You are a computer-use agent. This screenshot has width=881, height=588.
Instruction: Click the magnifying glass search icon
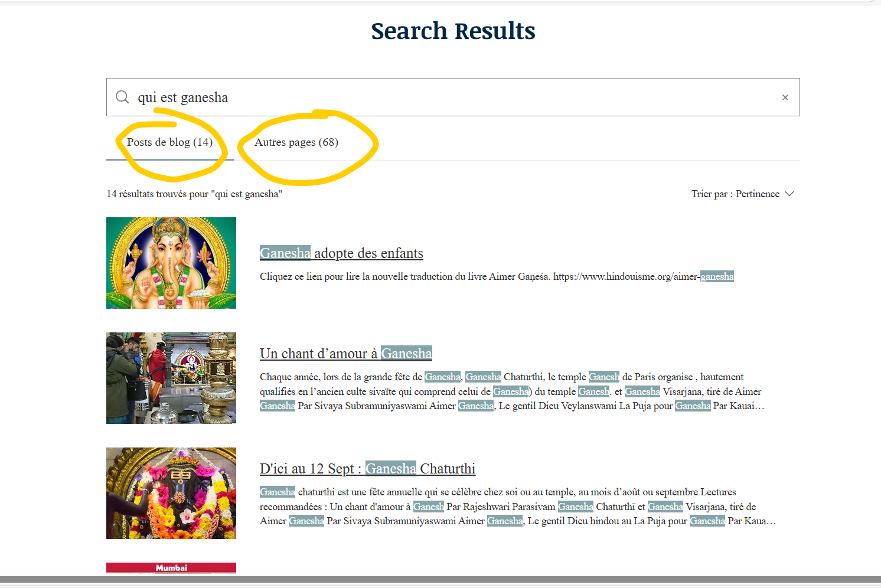[x=122, y=97]
